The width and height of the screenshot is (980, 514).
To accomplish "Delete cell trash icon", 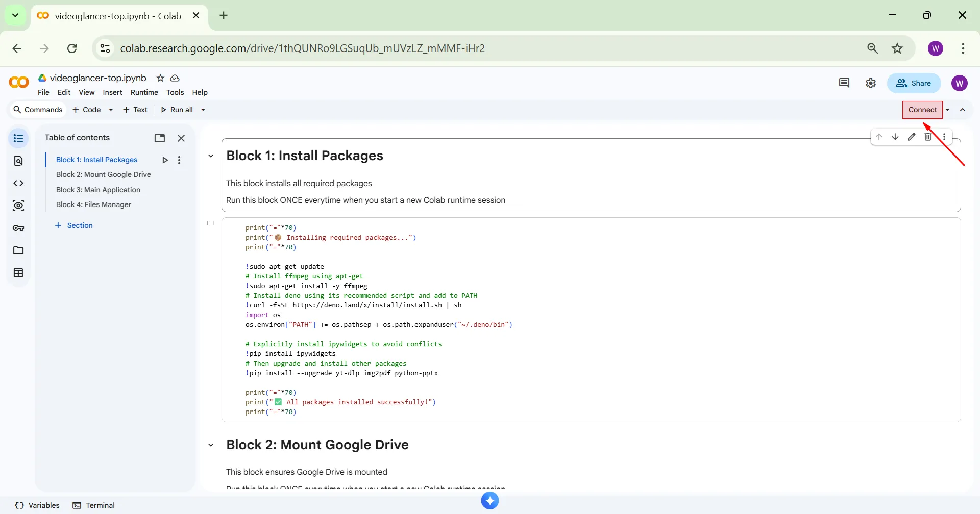I will [928, 137].
